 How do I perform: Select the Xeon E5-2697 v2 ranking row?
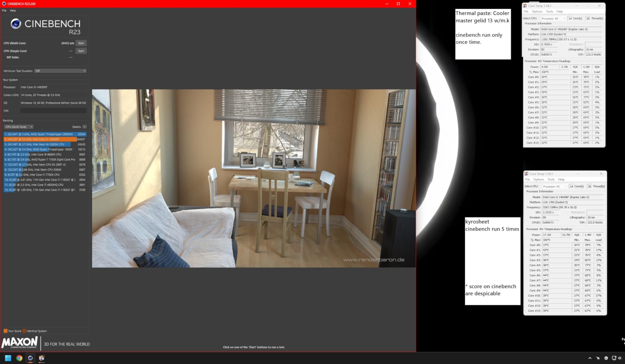pos(45,165)
